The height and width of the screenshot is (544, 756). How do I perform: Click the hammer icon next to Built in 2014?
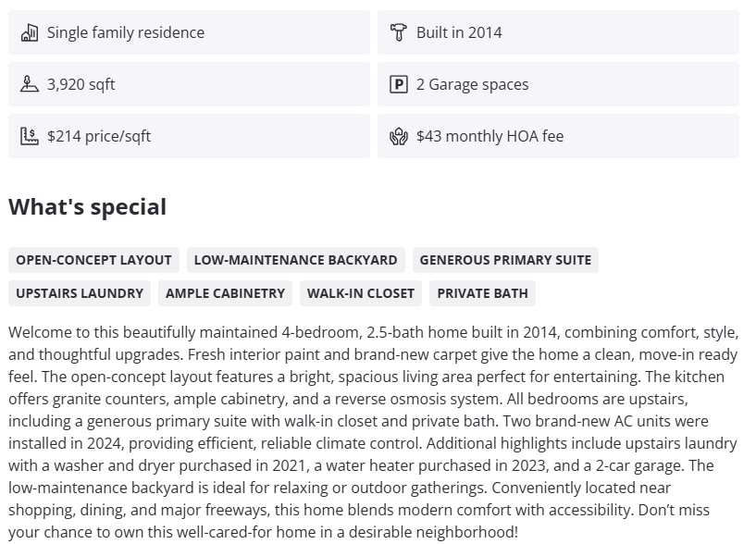(x=399, y=32)
